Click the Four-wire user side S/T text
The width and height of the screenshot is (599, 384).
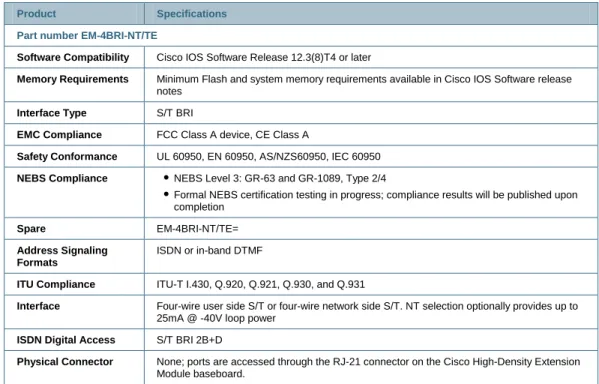click(x=367, y=312)
